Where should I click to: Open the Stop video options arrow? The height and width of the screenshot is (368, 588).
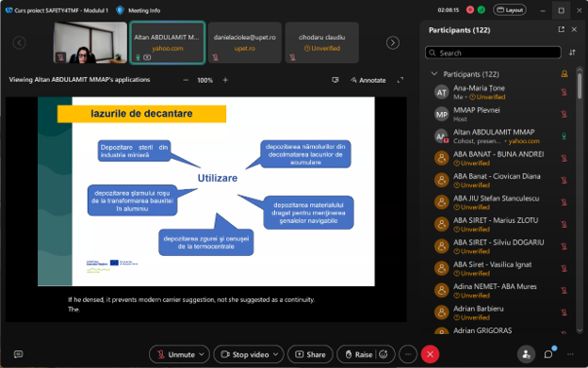click(x=276, y=354)
